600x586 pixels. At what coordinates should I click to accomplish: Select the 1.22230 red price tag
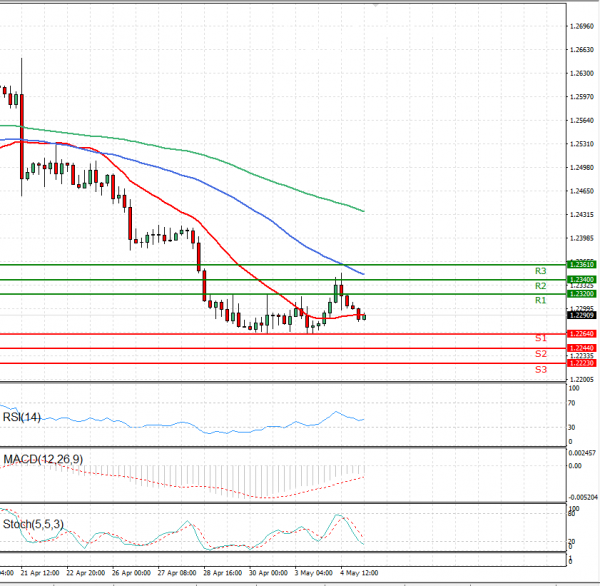click(581, 363)
